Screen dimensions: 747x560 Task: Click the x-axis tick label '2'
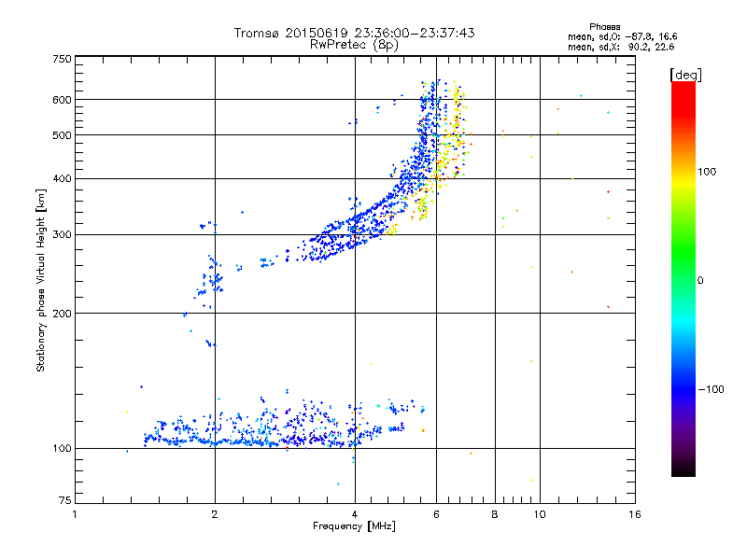click(215, 514)
